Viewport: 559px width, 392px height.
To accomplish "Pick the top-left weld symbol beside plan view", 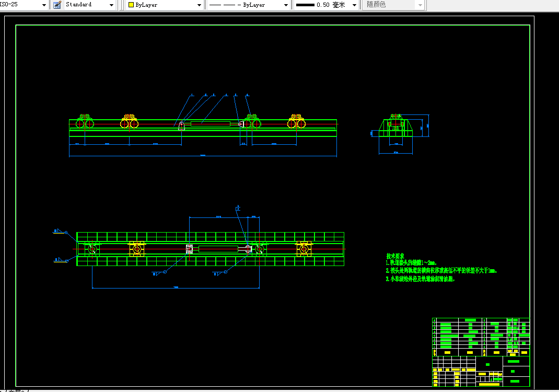I will pos(60,232).
